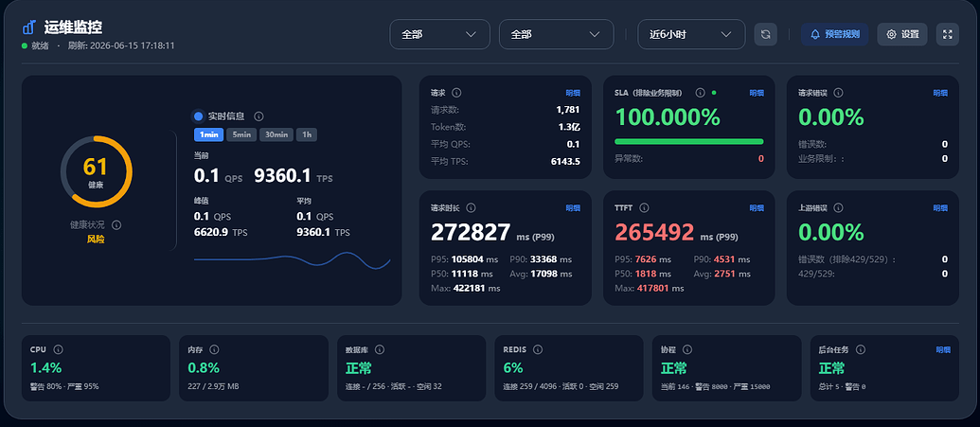
Task: Click the gear icon in 设置
Action: [891, 34]
